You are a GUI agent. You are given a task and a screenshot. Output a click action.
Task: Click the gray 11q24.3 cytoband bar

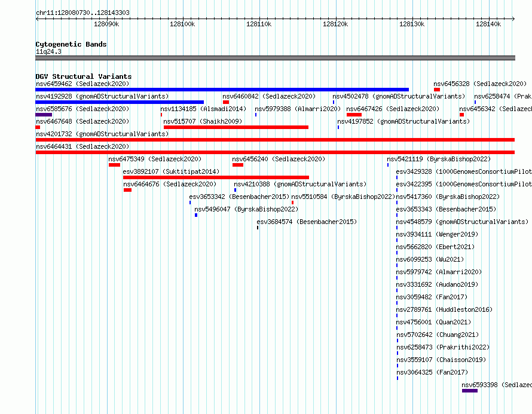pyautogui.click(x=275, y=58)
